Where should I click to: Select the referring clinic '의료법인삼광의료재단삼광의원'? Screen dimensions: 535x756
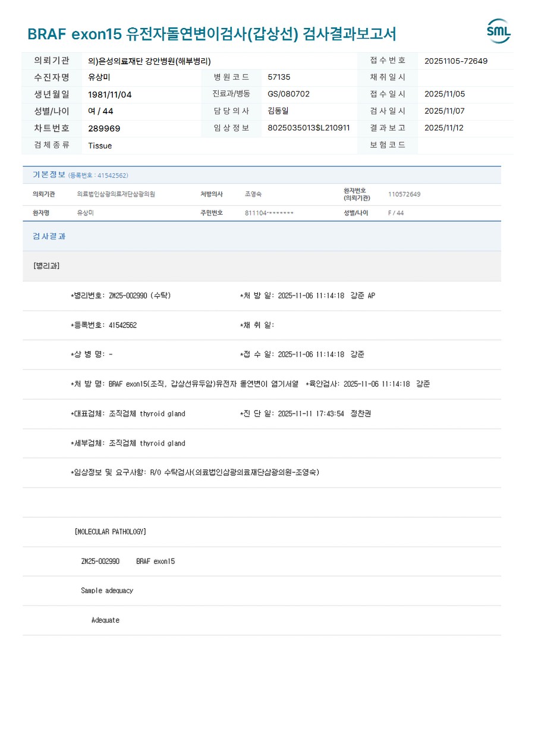pos(116,195)
